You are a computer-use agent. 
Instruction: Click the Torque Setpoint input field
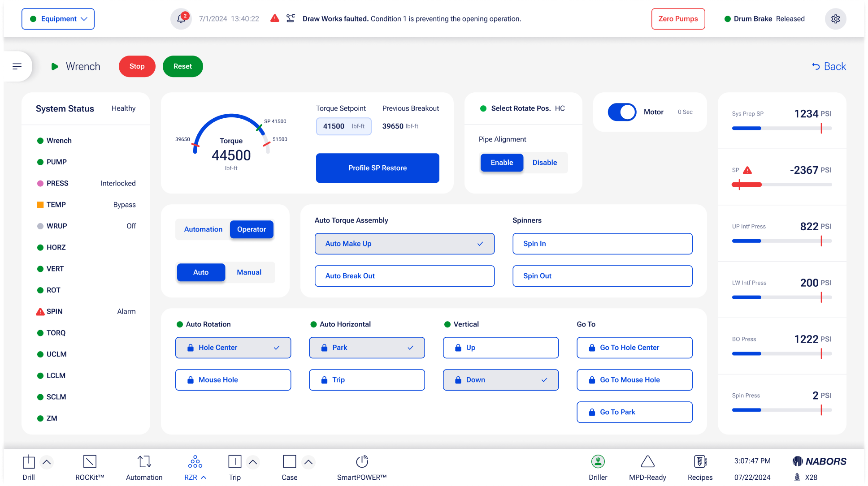pyautogui.click(x=344, y=126)
